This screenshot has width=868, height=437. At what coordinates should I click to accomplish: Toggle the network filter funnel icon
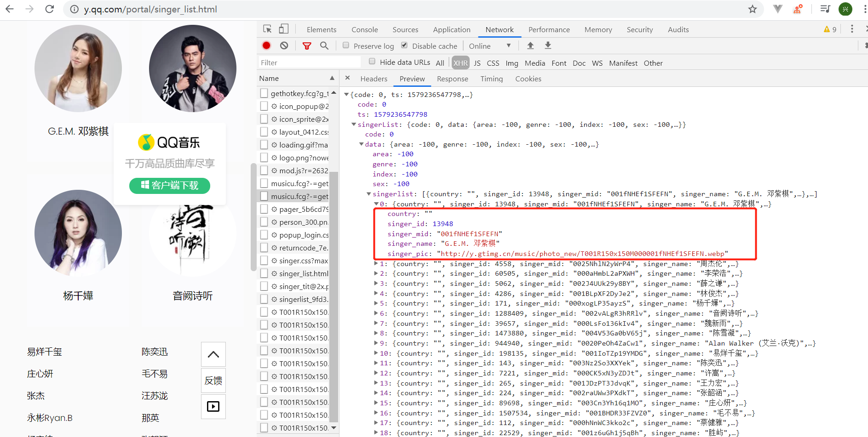click(307, 45)
